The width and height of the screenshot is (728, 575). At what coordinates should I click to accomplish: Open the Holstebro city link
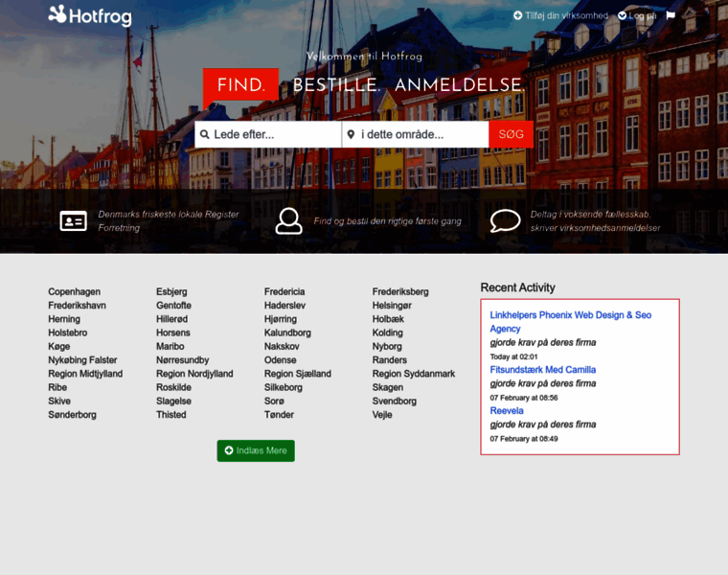(x=68, y=333)
